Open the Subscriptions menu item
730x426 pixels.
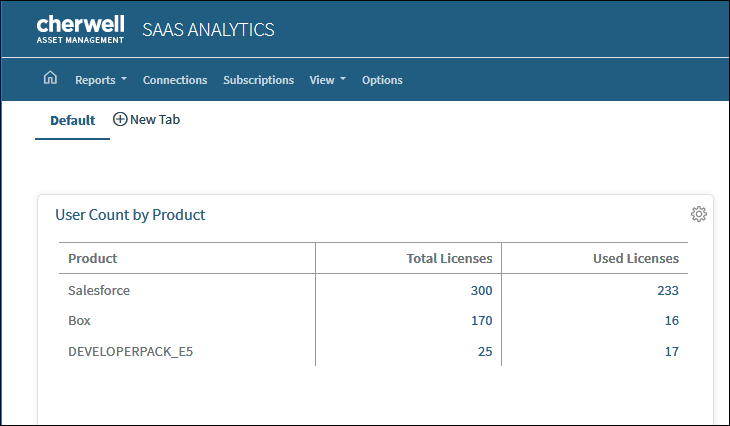pos(258,80)
